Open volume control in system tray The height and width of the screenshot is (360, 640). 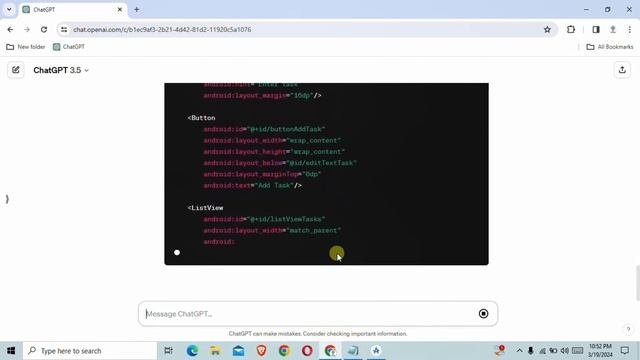coord(564,351)
